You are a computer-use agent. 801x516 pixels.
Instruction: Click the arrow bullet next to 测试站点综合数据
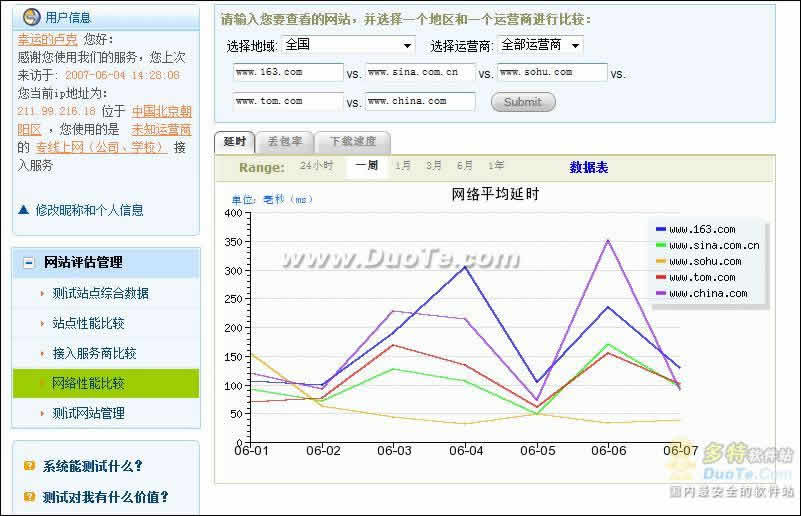click(42, 294)
